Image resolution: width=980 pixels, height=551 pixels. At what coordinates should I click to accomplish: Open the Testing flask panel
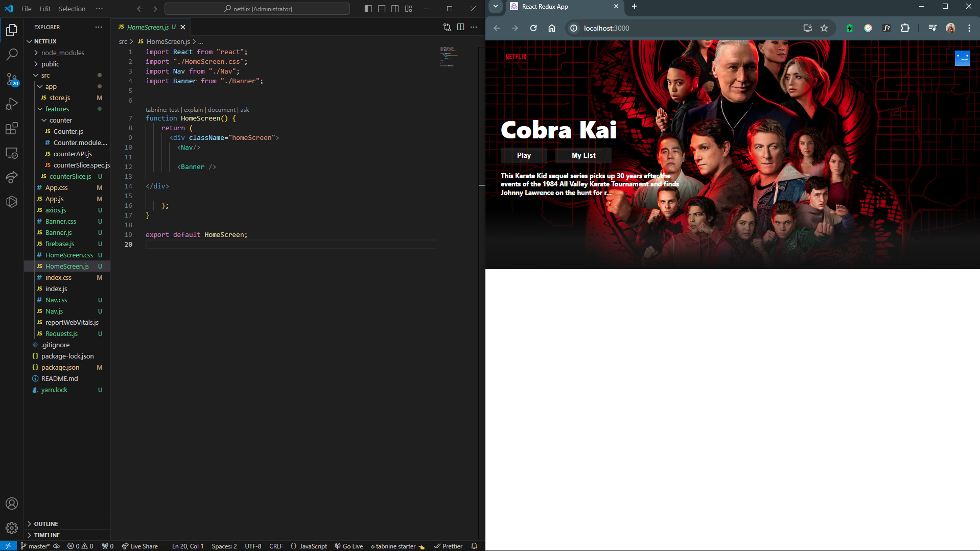[11, 201]
